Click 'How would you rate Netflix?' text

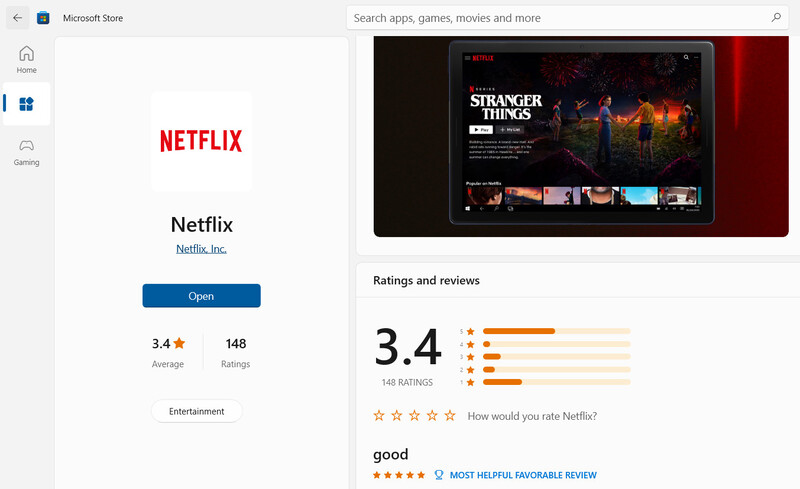(532, 416)
